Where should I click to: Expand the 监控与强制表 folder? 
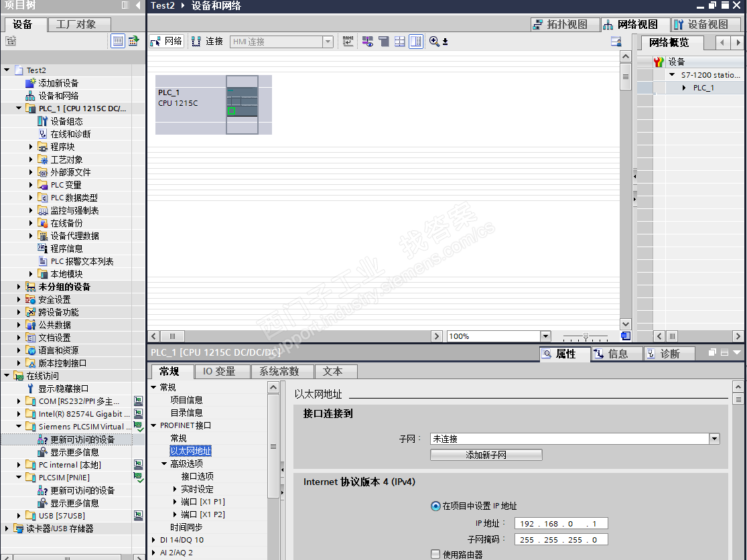pyautogui.click(x=31, y=210)
